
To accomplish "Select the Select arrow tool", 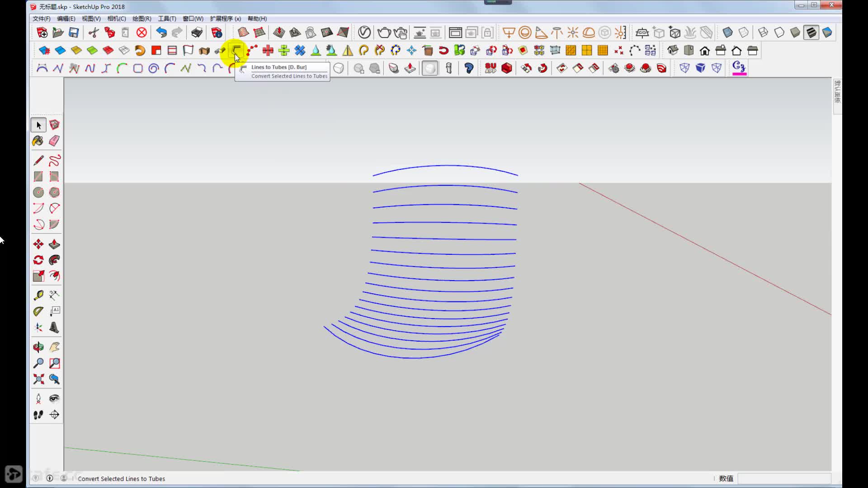I will click(38, 125).
